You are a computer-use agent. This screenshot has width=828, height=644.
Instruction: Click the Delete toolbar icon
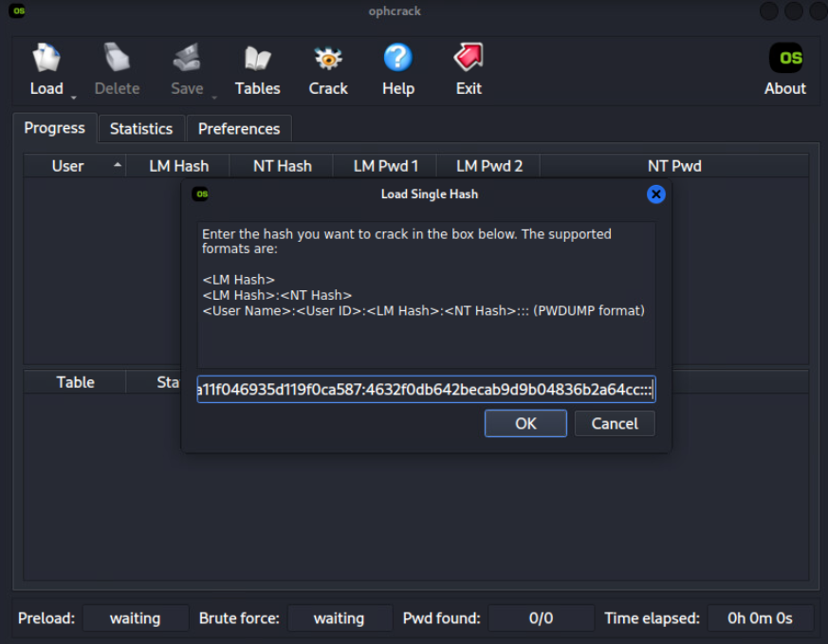point(117,58)
